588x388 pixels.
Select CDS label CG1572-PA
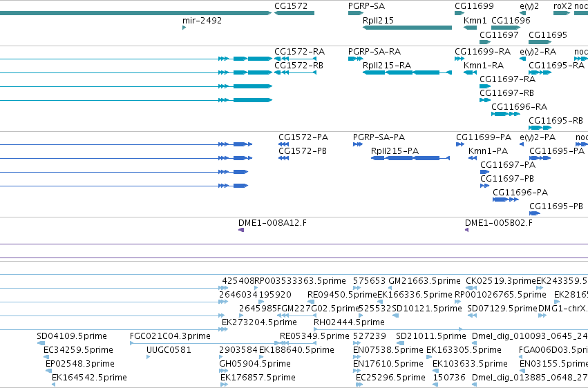(x=303, y=137)
